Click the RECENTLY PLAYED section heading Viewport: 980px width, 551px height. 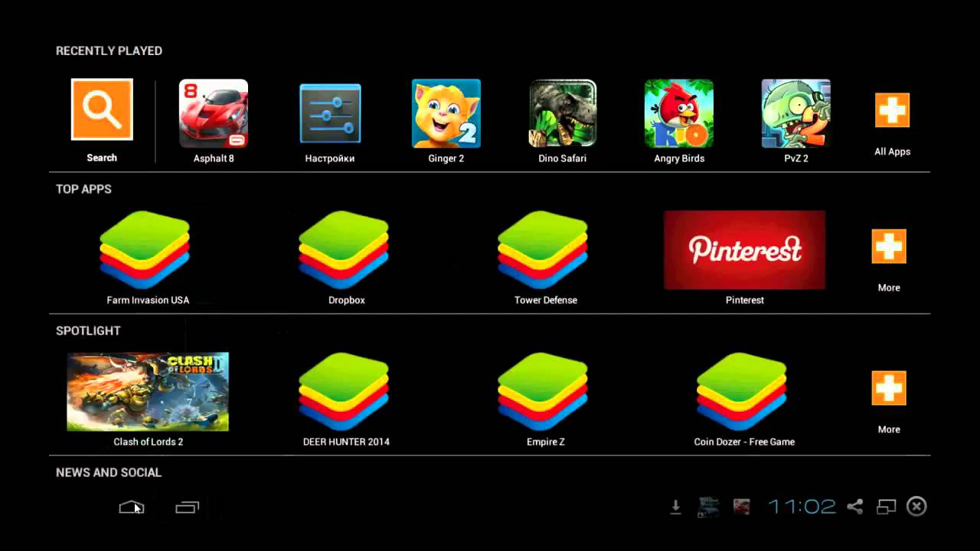[x=109, y=51]
